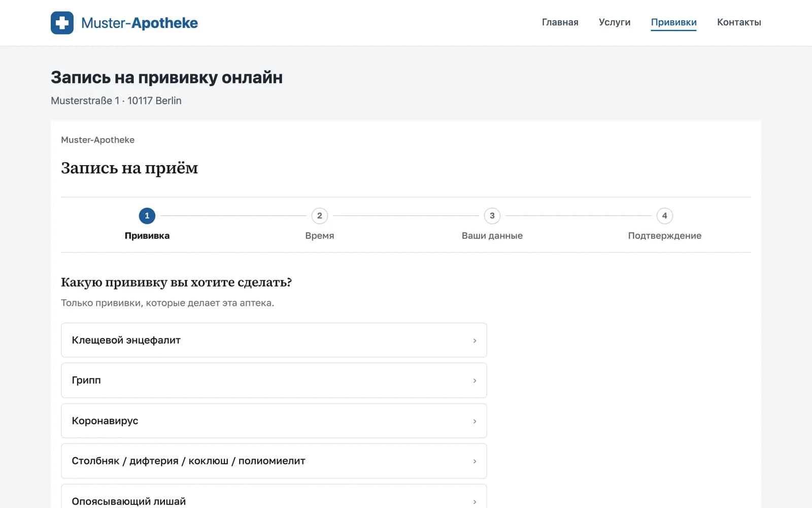Click the Подтверждение step label
The height and width of the screenshot is (508, 812).
(x=665, y=236)
